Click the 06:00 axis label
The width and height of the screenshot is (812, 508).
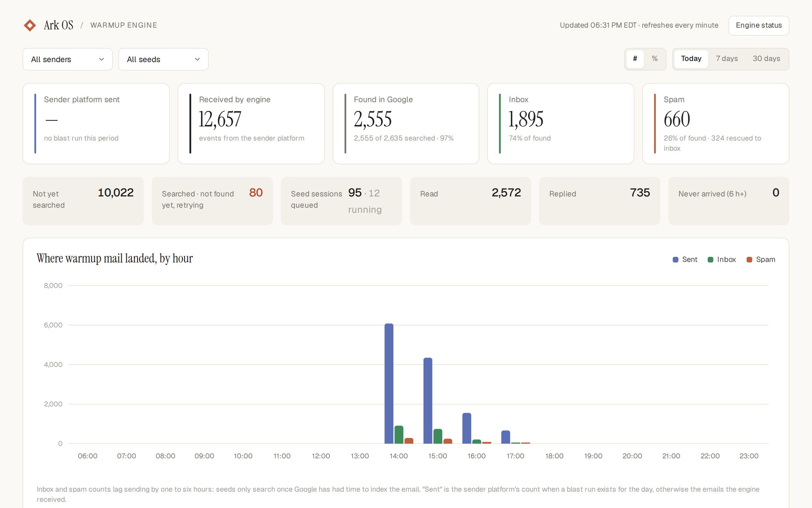pyautogui.click(x=88, y=456)
